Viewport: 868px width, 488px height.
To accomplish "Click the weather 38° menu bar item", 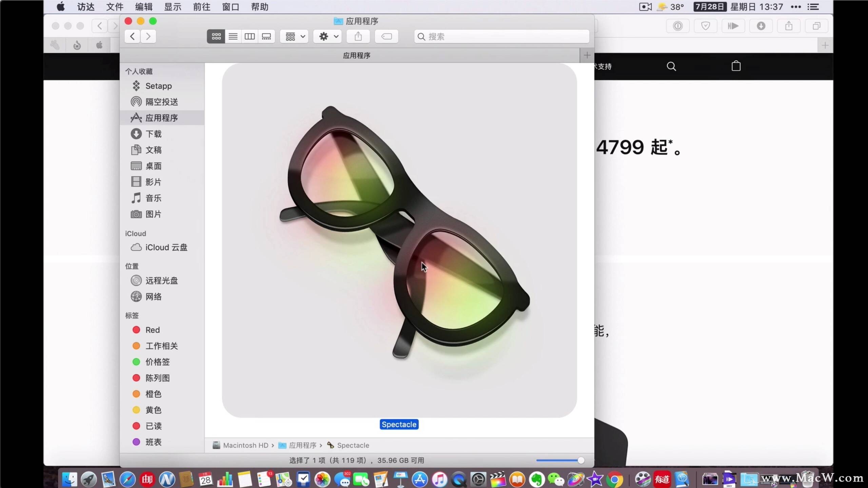I will pos(671,7).
